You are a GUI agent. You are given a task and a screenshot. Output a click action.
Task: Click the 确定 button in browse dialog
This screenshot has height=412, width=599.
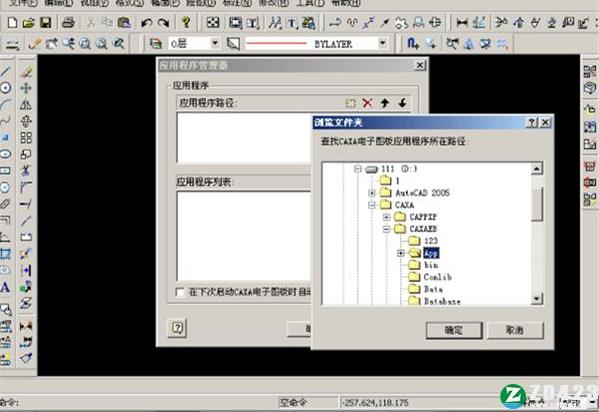454,330
